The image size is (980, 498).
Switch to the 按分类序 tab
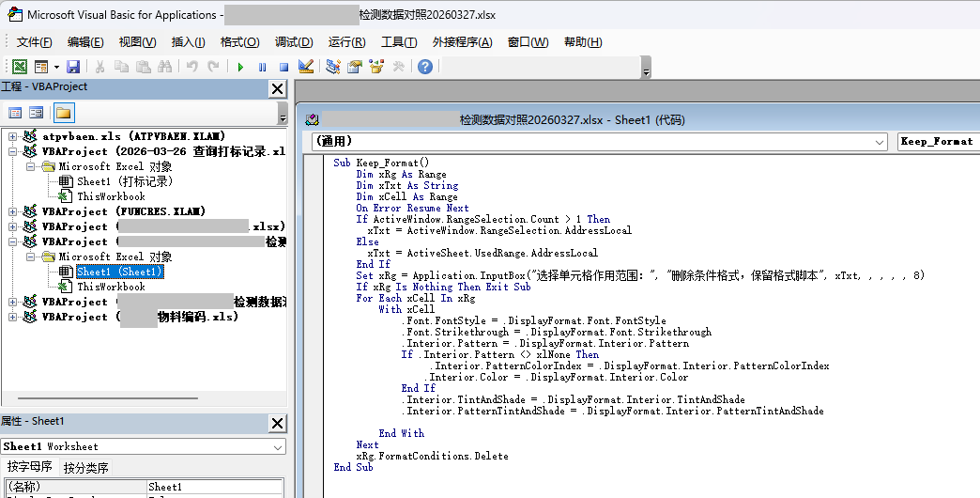tap(85, 467)
